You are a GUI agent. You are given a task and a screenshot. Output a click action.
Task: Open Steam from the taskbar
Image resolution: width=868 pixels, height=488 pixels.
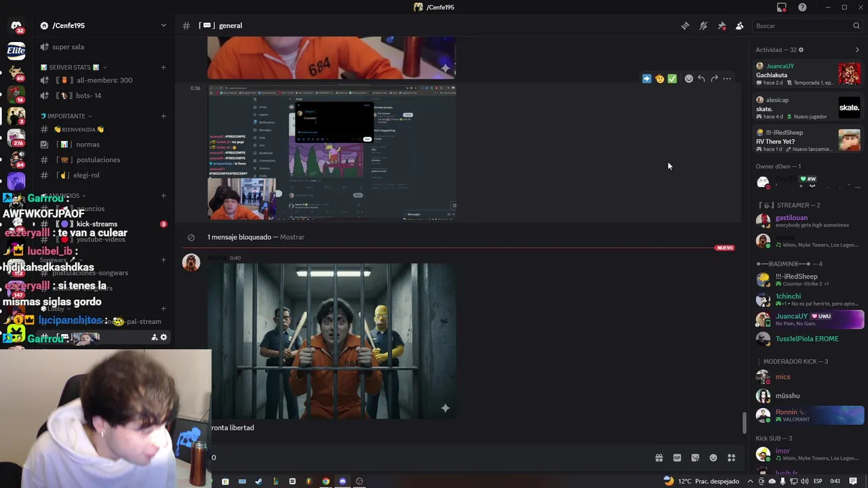pyautogui.click(x=258, y=481)
